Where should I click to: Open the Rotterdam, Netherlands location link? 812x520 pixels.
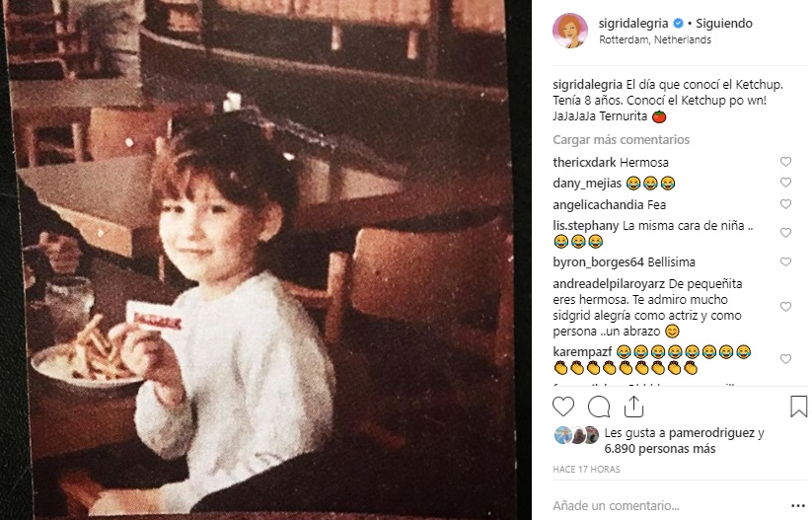pos(655,39)
